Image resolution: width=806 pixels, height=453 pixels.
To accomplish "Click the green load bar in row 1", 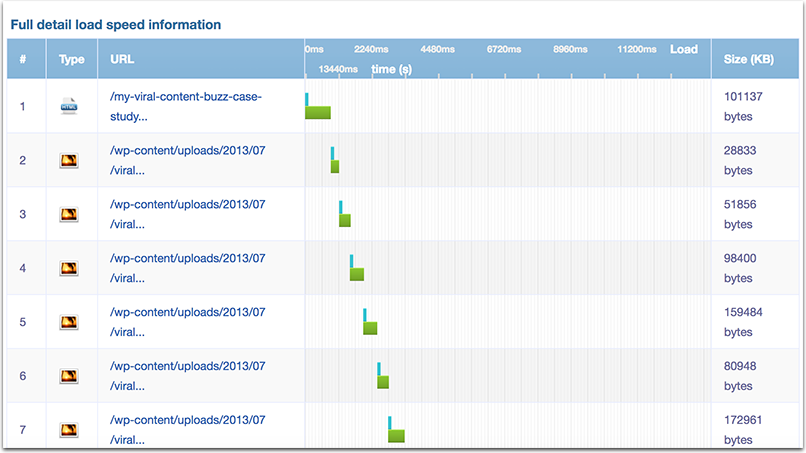I will click(318, 113).
